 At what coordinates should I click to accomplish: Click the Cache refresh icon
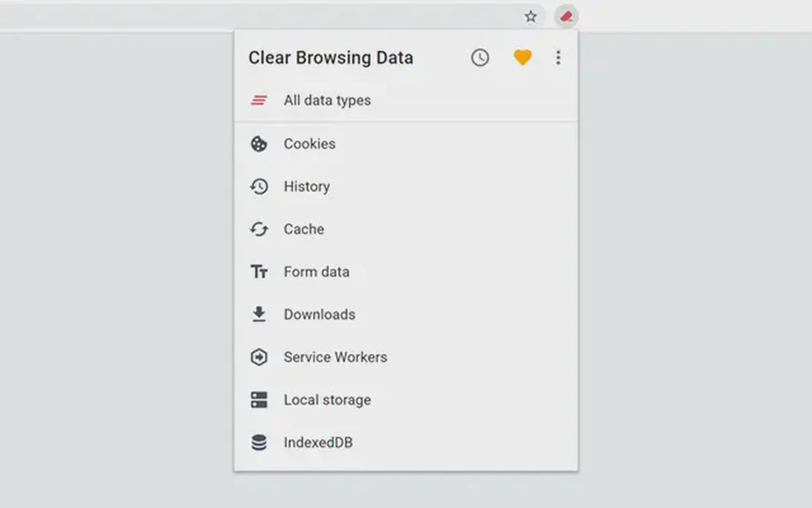tap(259, 229)
